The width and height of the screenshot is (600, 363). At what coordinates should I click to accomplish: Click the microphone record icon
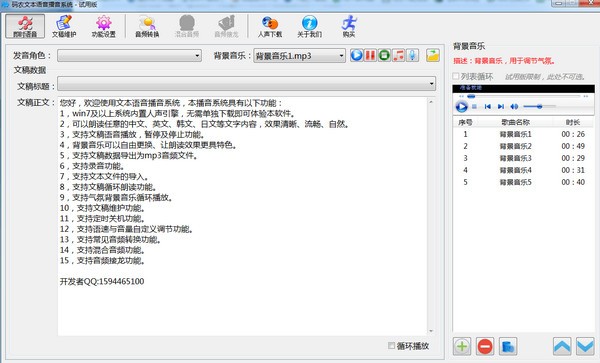coord(412,55)
